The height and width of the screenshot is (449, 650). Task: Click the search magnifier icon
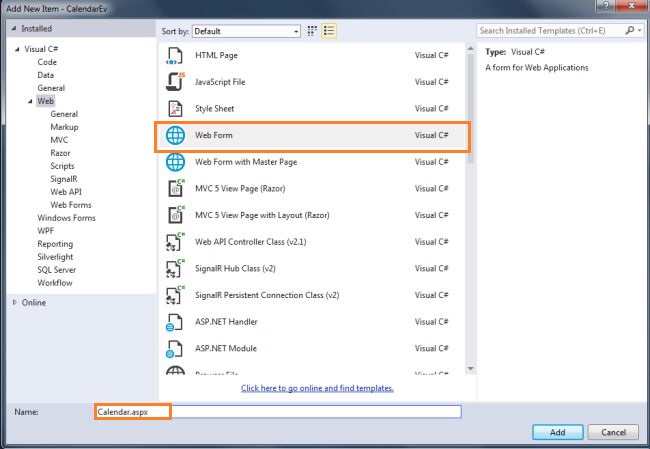pos(630,30)
